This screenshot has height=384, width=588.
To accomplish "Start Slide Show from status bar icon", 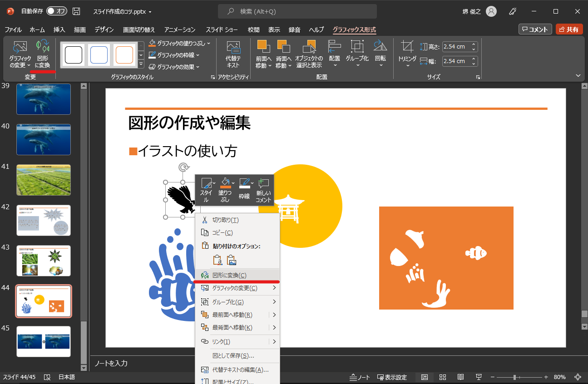I will pyautogui.click(x=479, y=377).
